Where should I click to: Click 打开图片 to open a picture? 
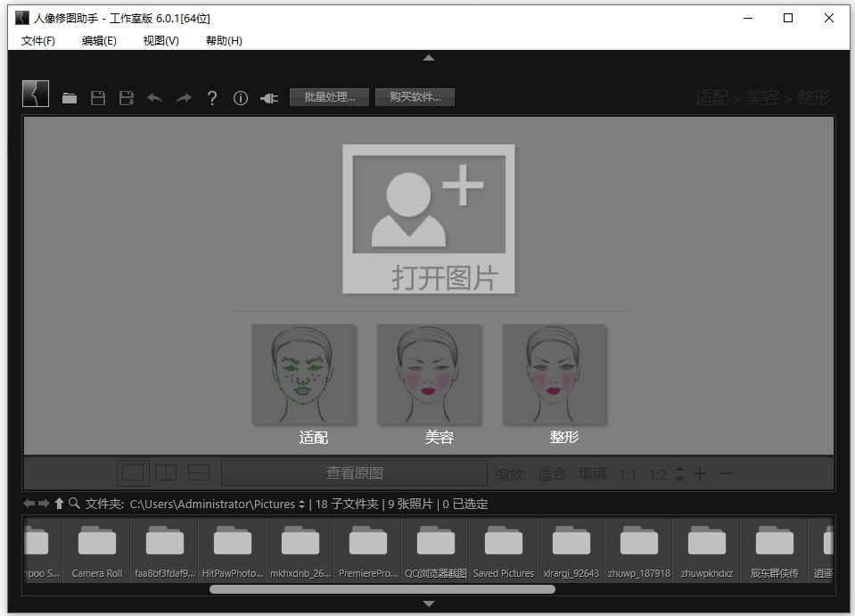[x=428, y=218]
